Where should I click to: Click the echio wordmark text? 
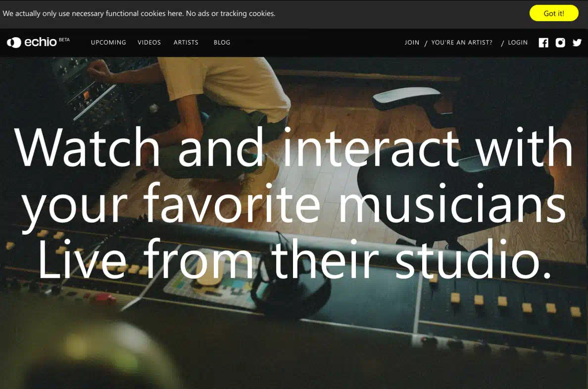tap(41, 43)
